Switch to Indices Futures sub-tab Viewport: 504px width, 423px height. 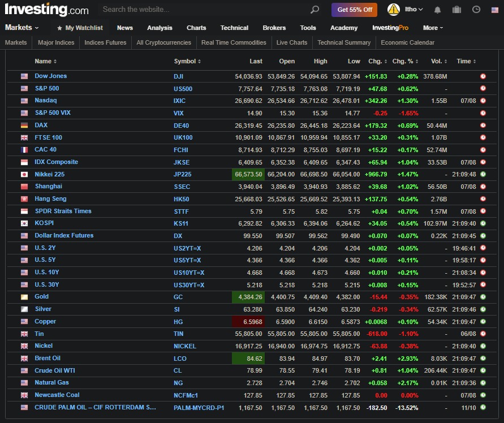pyautogui.click(x=105, y=42)
